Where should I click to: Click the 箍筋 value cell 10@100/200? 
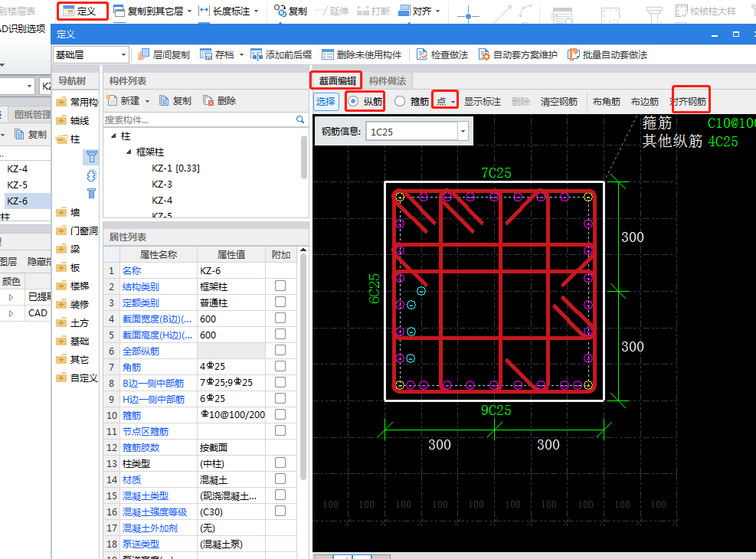pyautogui.click(x=231, y=415)
